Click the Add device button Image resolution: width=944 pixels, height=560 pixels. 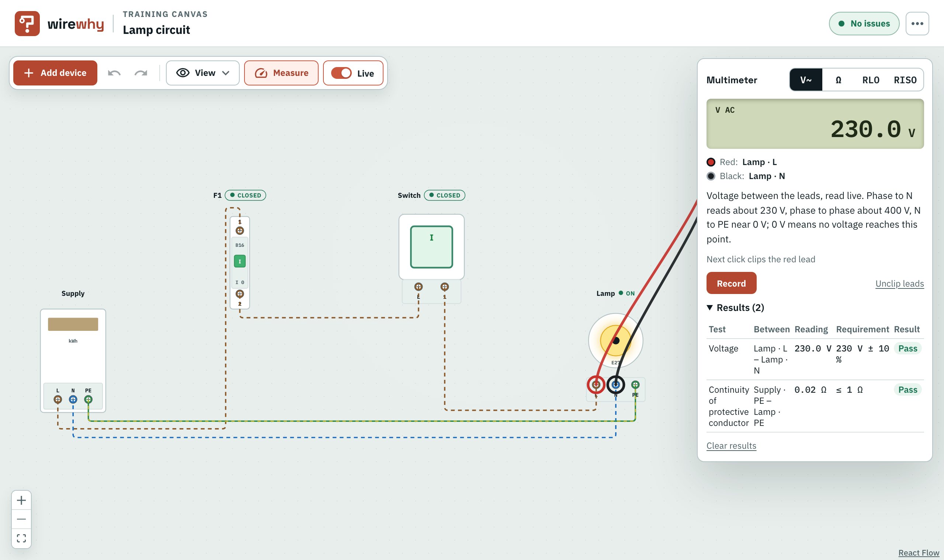point(55,73)
